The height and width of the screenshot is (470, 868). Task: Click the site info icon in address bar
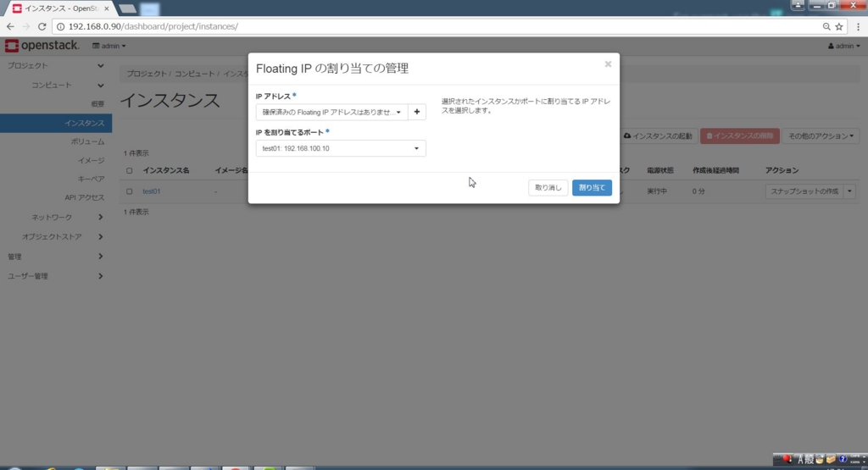coord(60,26)
